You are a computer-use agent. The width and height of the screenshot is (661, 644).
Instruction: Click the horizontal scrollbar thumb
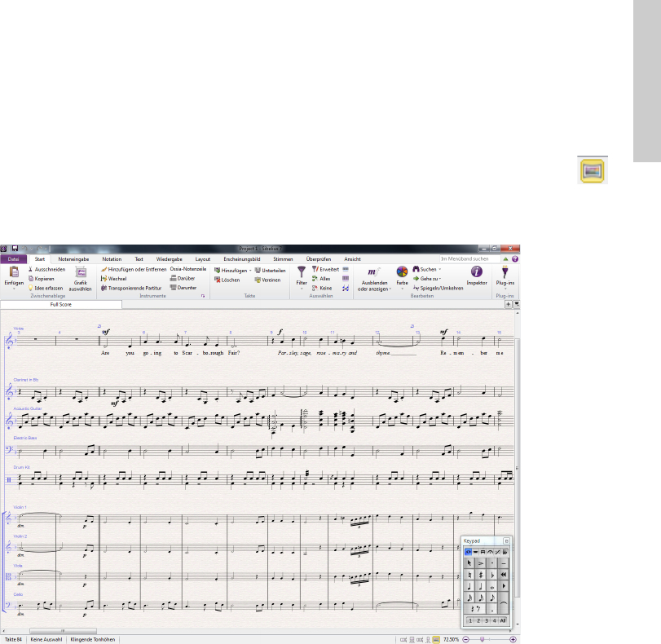63,631
